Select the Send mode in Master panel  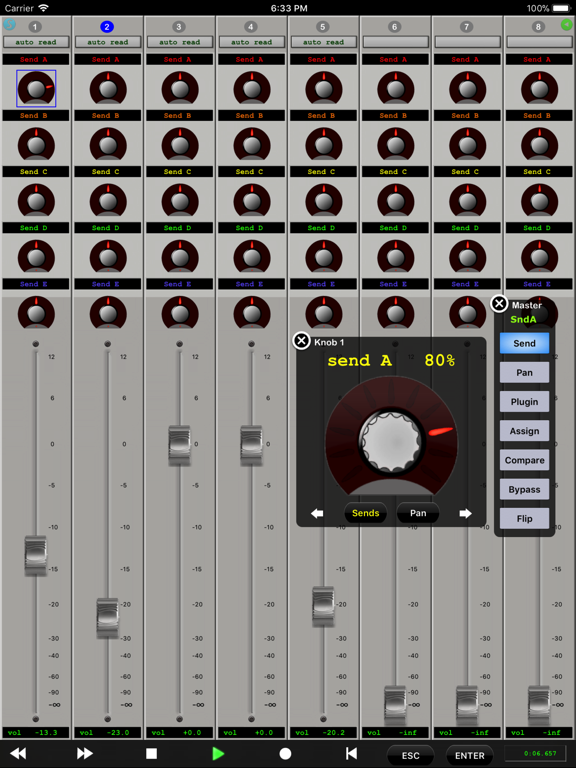tap(524, 343)
